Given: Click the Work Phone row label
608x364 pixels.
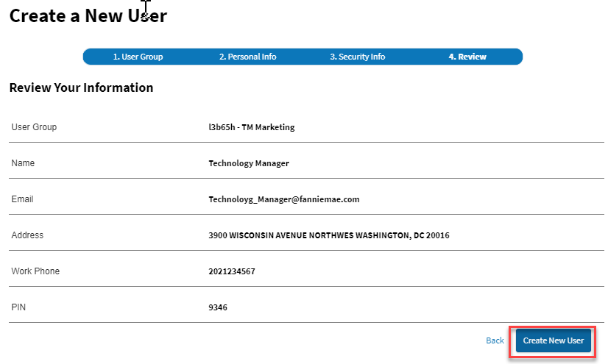Looking at the screenshot, I should pyautogui.click(x=35, y=271).
